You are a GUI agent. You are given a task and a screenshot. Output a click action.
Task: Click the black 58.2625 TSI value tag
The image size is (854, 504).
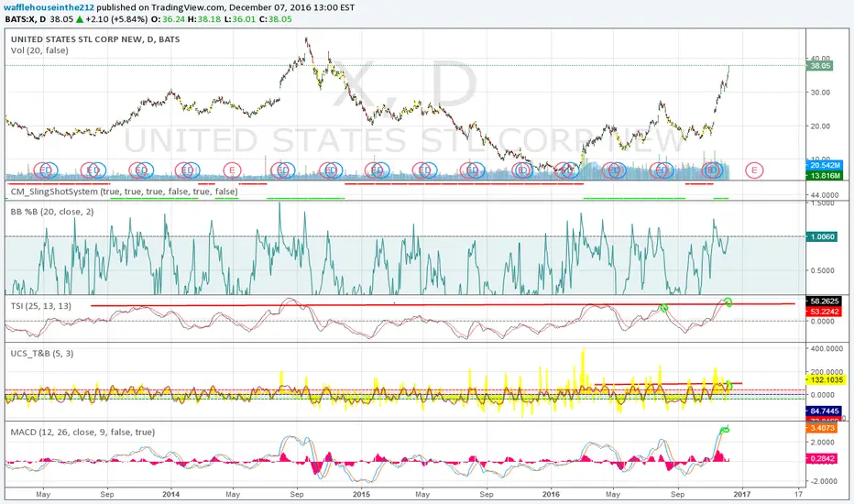(x=825, y=301)
